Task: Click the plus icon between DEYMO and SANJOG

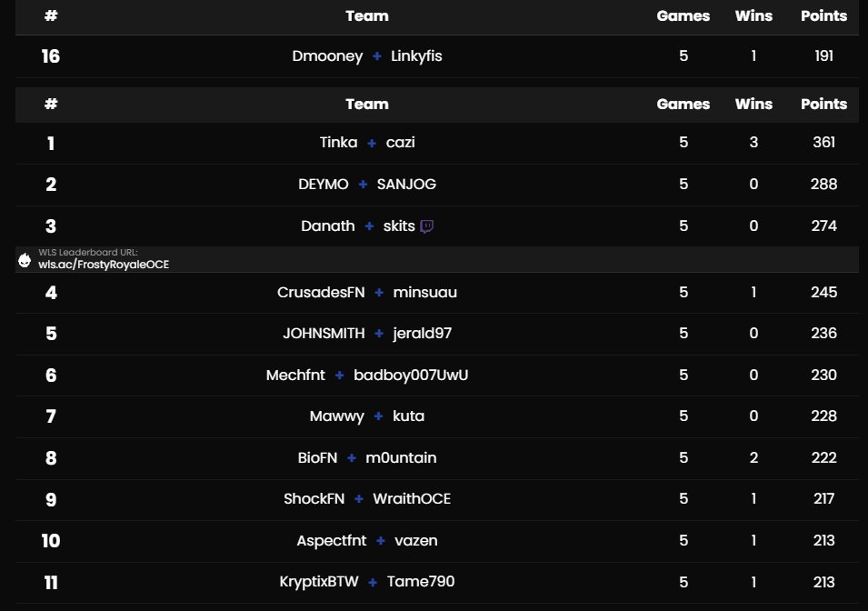Action: point(364,184)
